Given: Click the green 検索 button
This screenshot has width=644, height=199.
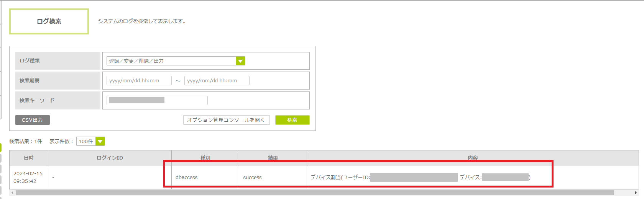Looking at the screenshot, I should (x=292, y=120).
